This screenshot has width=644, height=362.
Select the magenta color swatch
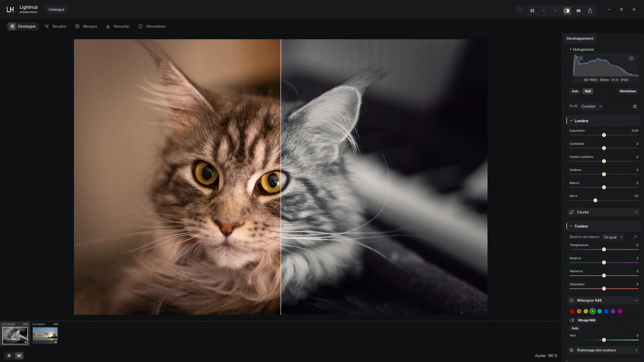point(620,311)
